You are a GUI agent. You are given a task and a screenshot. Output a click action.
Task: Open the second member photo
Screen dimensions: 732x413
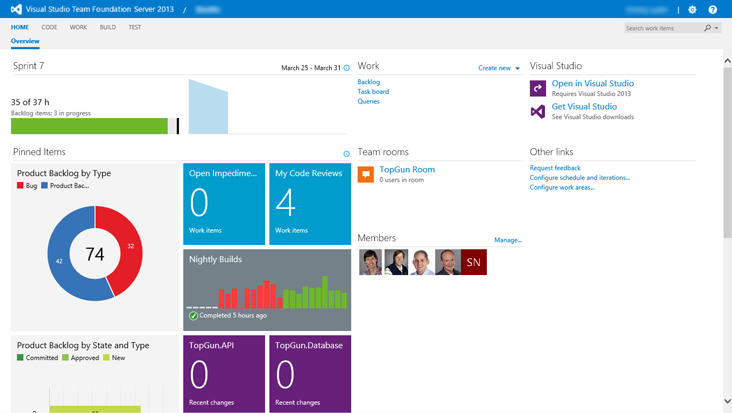(x=396, y=262)
